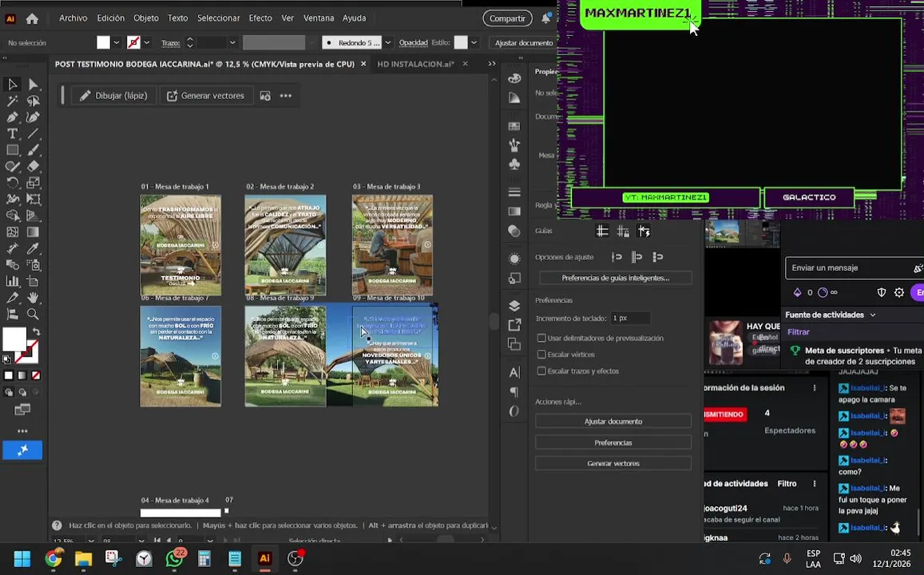Open the Efecto menu
Viewport: 924px width, 575px height.
pos(260,18)
